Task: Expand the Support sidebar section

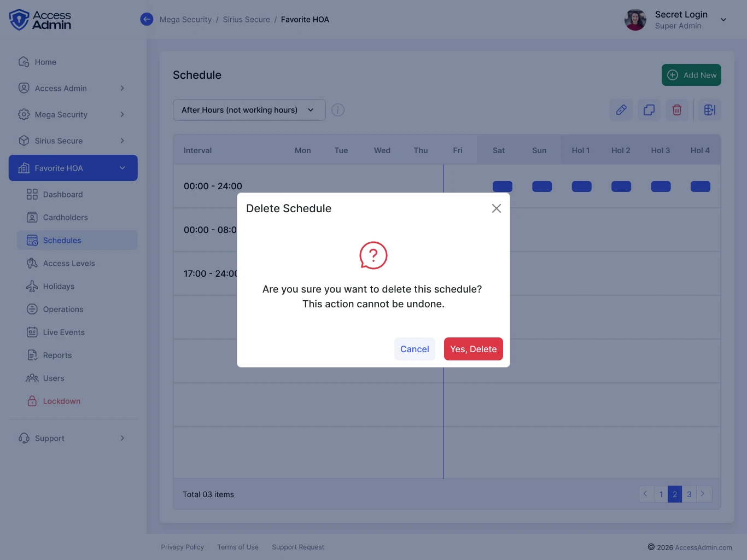Action: [73, 438]
